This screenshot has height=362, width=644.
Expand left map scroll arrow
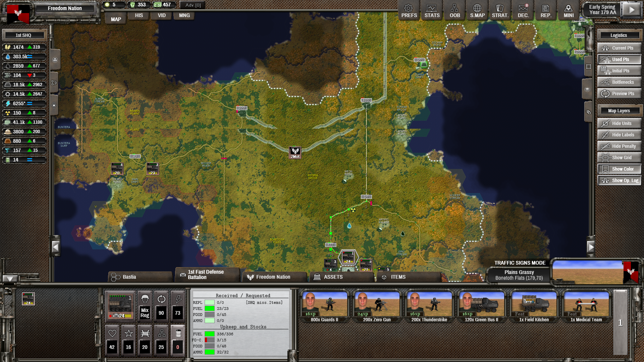pyautogui.click(x=56, y=247)
